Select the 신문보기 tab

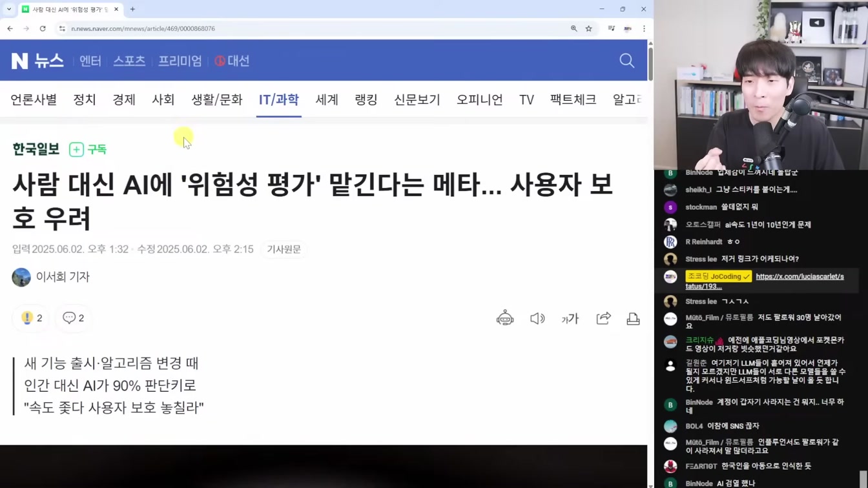tap(417, 99)
